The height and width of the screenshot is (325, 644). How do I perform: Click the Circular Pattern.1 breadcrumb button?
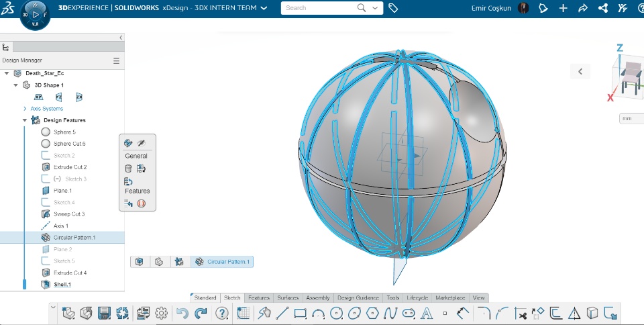pyautogui.click(x=222, y=262)
